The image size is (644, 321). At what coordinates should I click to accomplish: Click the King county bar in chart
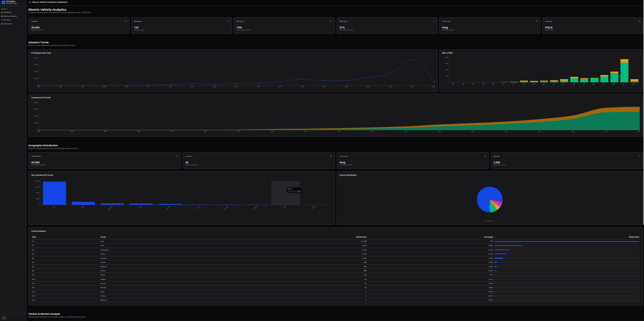point(54,193)
